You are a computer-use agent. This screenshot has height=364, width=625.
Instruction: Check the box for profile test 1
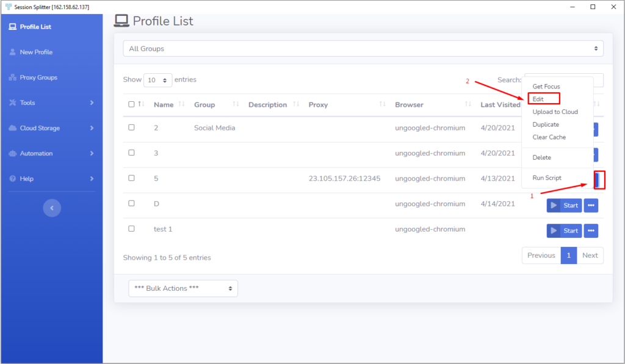coord(131,229)
